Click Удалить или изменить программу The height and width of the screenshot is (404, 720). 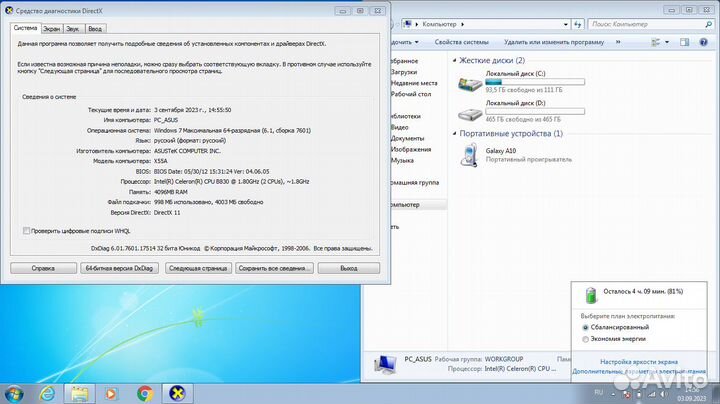(x=554, y=42)
